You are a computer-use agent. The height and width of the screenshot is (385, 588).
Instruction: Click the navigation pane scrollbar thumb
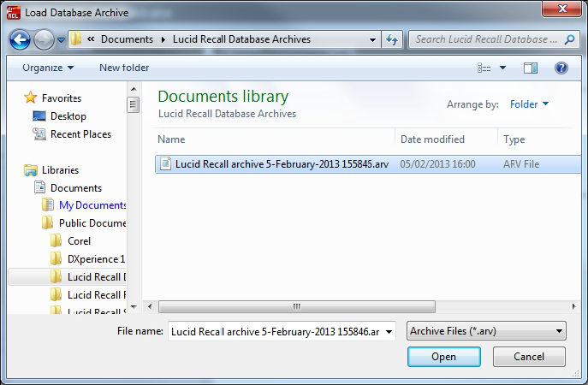pos(134,104)
